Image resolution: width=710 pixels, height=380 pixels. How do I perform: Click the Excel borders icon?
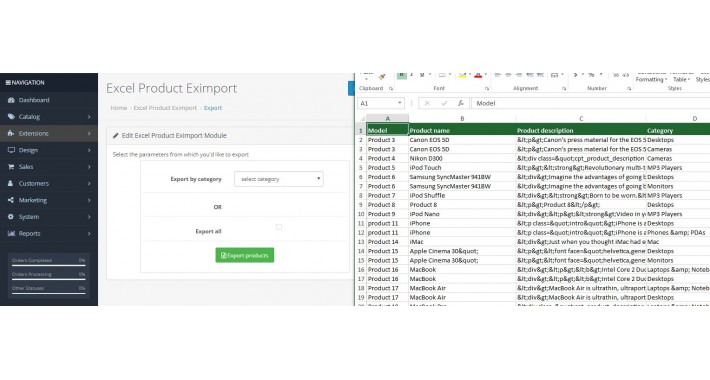click(442, 76)
